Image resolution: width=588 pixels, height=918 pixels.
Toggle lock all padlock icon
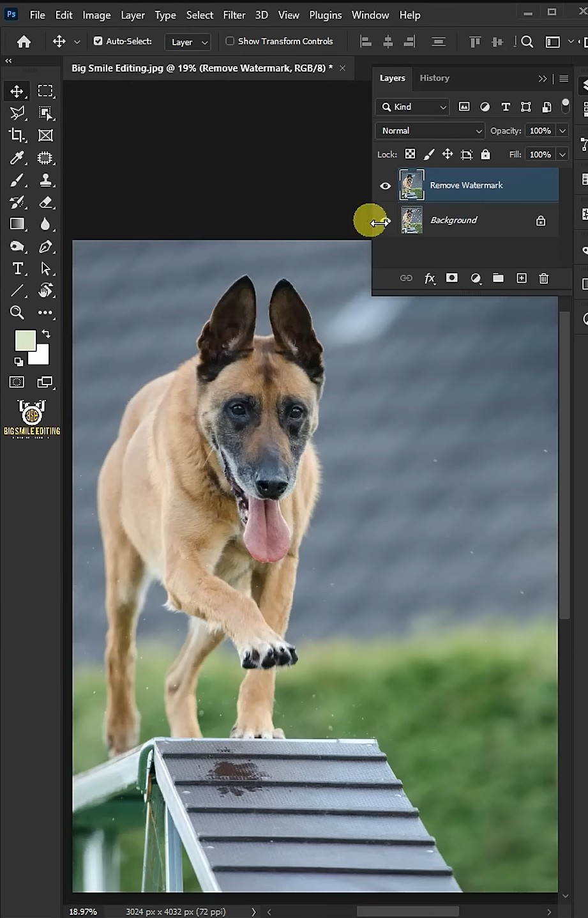coord(485,154)
